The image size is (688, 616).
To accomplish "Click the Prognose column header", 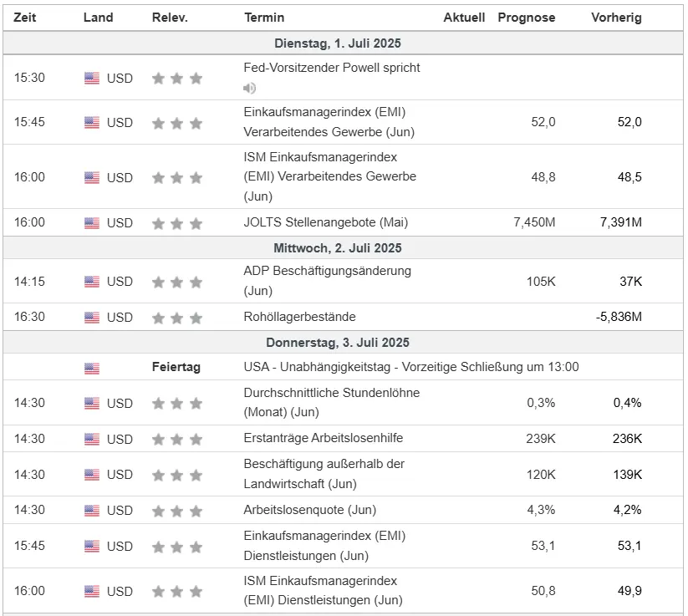I will (526, 18).
